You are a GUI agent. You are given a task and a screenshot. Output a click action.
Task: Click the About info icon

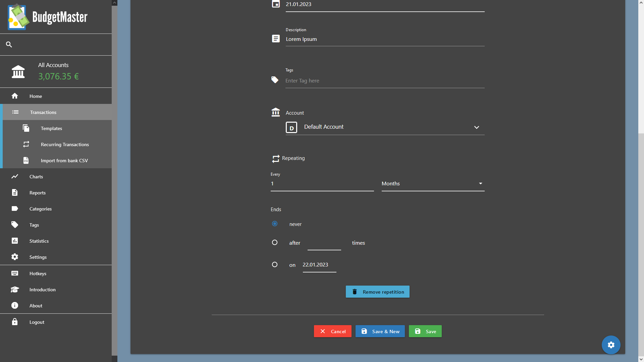pyautogui.click(x=15, y=305)
